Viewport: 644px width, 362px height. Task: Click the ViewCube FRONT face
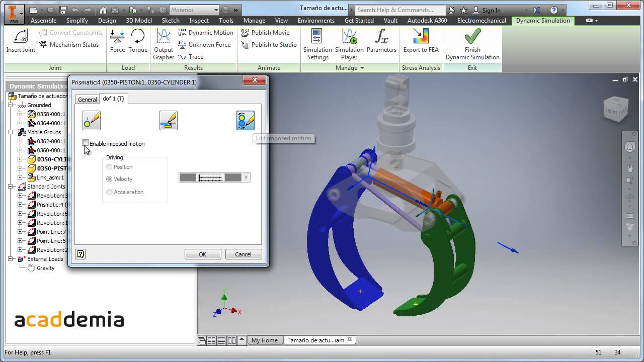[611, 112]
